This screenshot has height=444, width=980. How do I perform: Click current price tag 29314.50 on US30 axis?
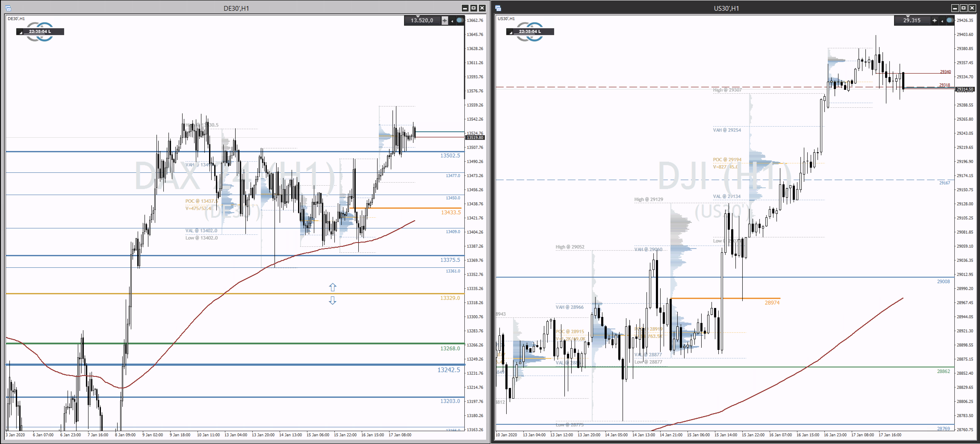(965, 89)
